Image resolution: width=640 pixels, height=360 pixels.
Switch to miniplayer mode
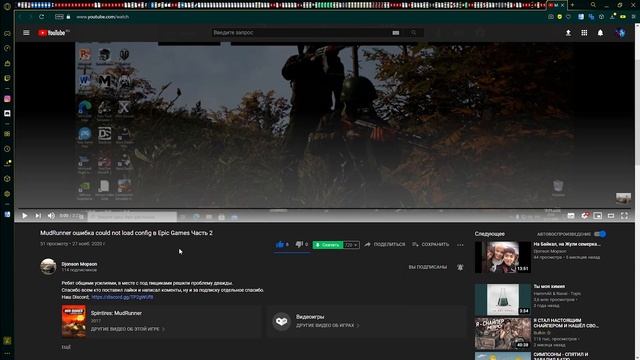click(598, 216)
